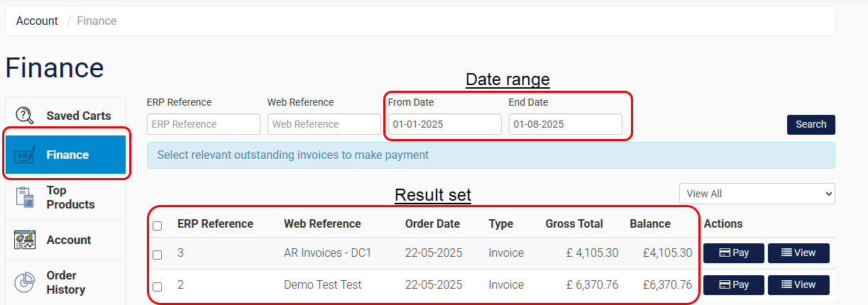Screen dimensions: 868x305
Task: Open the Saved Carts sidebar menu item
Action: 78,116
